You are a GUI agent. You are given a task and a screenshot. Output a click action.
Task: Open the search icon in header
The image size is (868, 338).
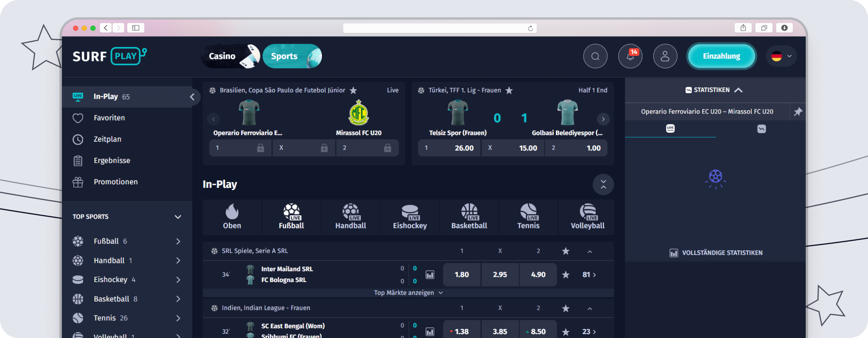[595, 56]
